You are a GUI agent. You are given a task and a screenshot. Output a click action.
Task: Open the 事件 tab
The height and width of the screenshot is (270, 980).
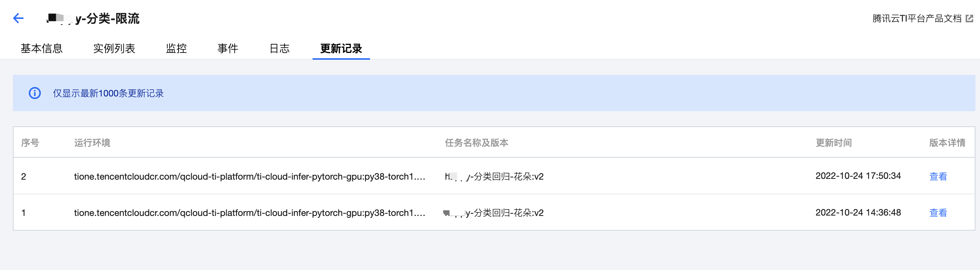point(227,49)
